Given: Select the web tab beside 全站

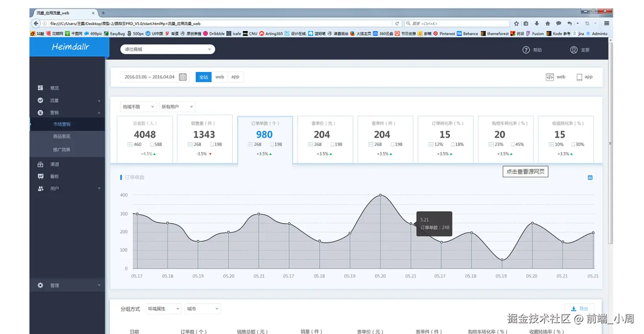Looking at the screenshot, I should [x=220, y=77].
